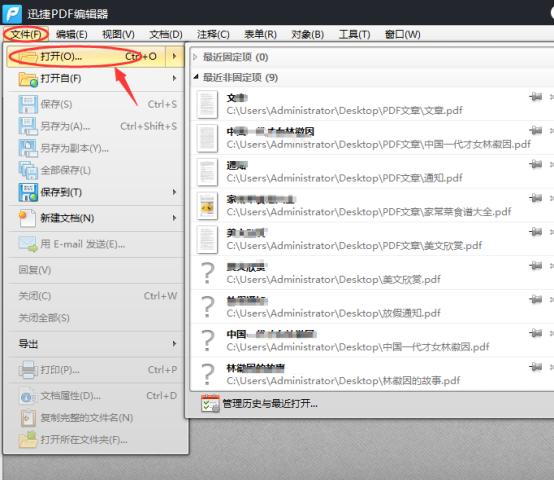Pin the PDF文章\通知.pdf entry
The height and width of the screenshot is (481, 554).
[536, 164]
